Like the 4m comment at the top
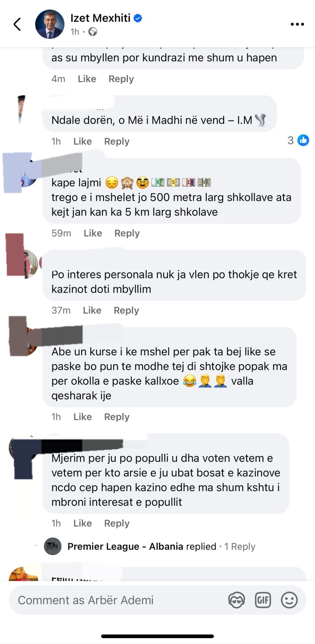315x644 pixels. tap(87, 79)
